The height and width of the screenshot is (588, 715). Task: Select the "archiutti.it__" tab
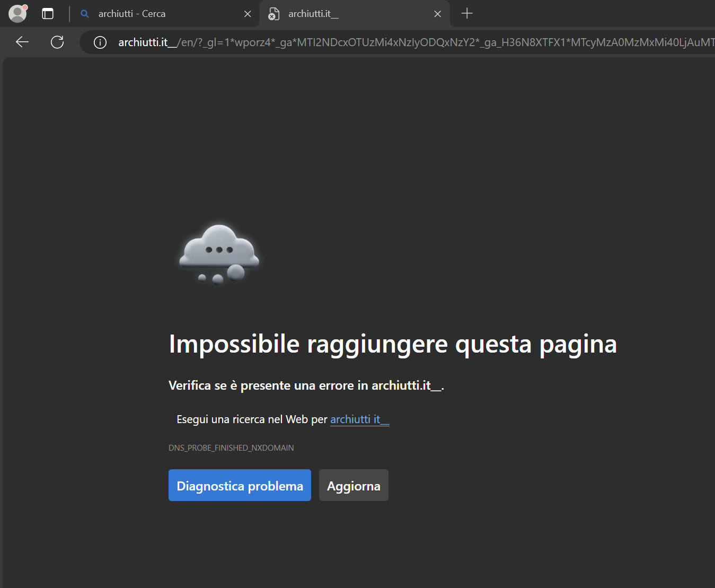coord(355,14)
